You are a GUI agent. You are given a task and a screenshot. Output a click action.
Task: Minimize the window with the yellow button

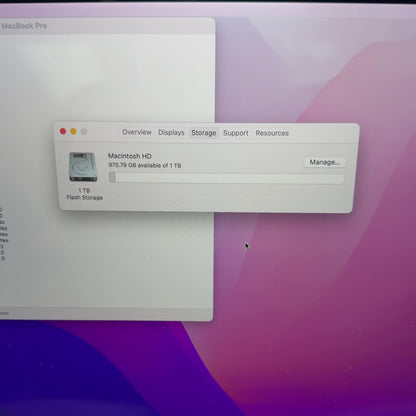point(73,132)
